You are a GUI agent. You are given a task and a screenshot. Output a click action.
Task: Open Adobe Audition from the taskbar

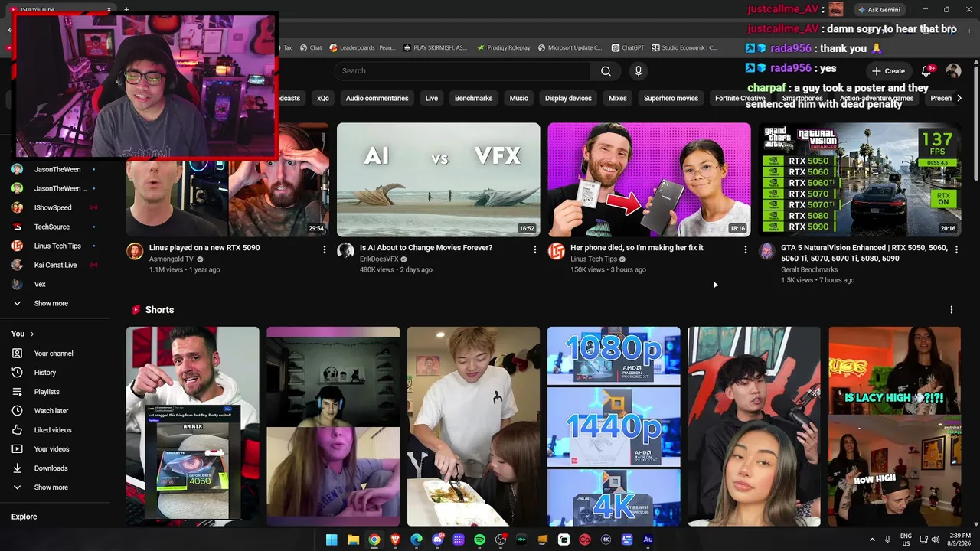648,540
